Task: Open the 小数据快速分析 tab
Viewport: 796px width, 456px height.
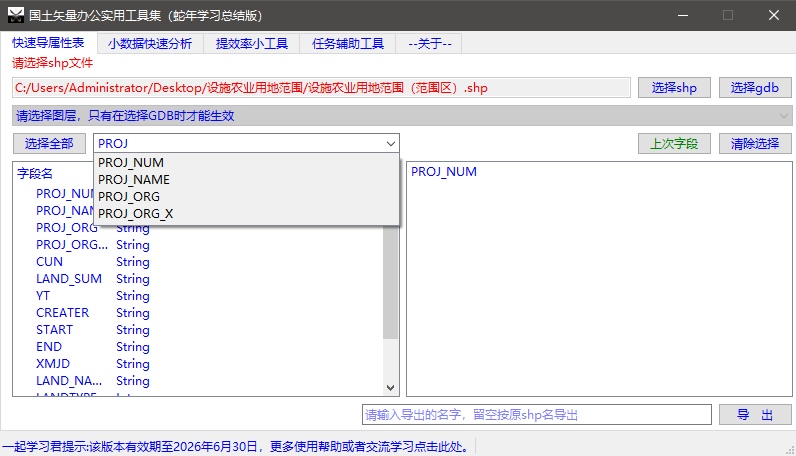Action: pos(150,44)
